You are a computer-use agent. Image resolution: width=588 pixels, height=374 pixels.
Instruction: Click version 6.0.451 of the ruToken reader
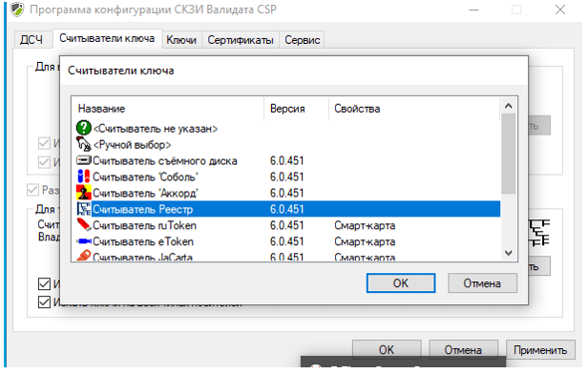click(x=287, y=225)
